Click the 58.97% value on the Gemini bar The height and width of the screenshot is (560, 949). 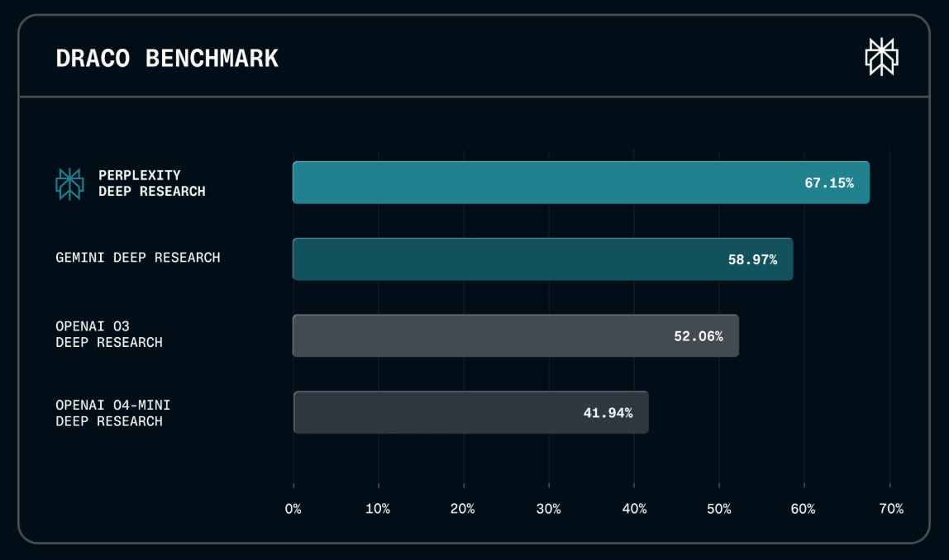[x=752, y=259]
